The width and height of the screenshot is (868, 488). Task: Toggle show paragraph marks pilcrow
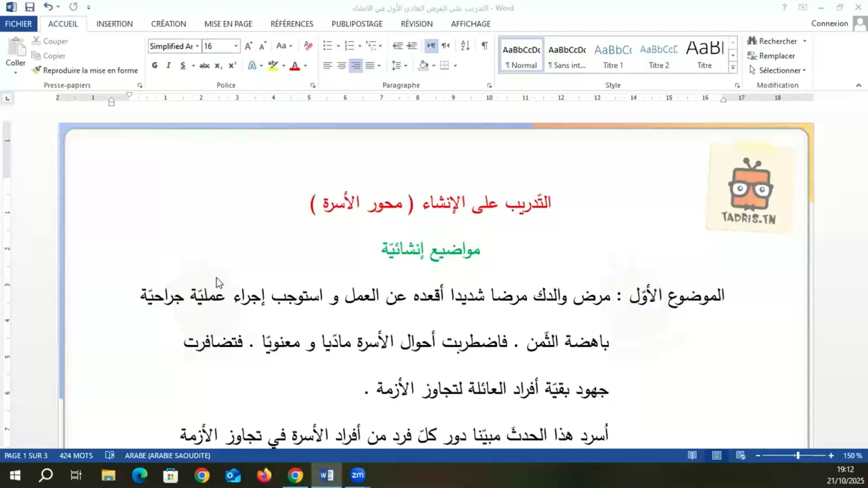coord(485,46)
